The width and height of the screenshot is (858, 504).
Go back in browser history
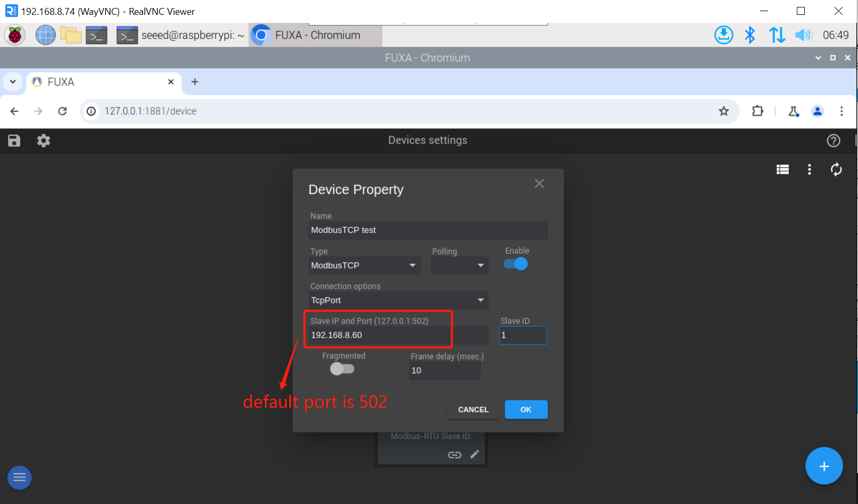click(x=14, y=111)
